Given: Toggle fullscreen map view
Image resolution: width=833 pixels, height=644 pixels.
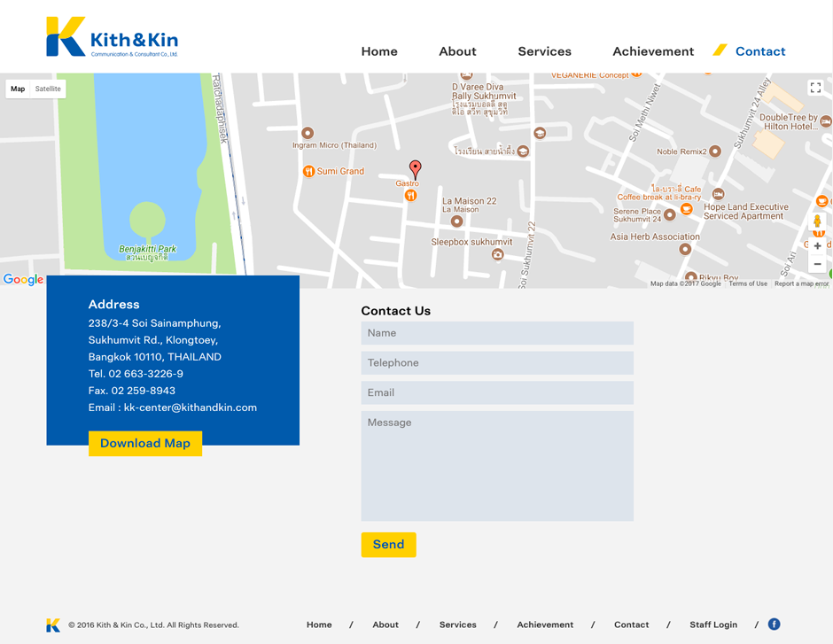Looking at the screenshot, I should (x=815, y=88).
